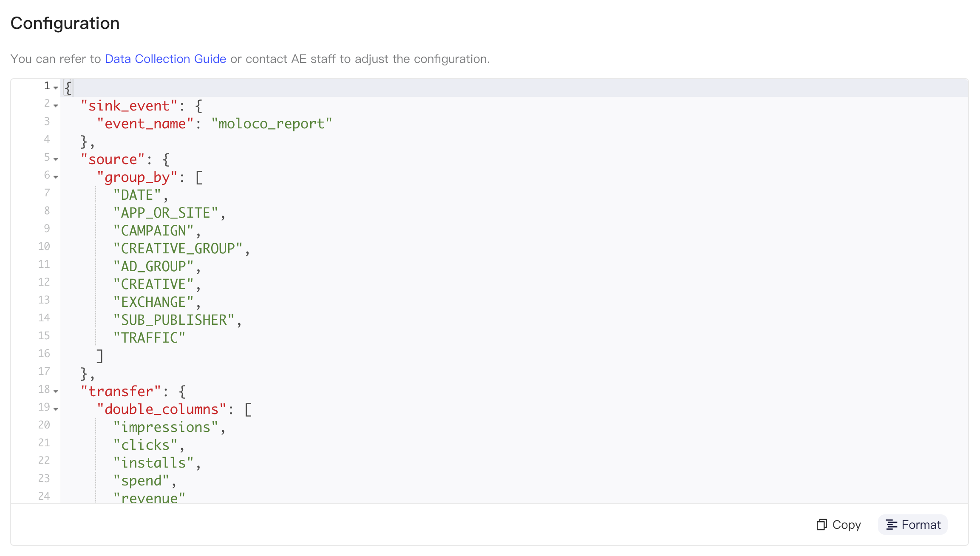Click the "revenue" column entry
980x556 pixels.
(149, 497)
